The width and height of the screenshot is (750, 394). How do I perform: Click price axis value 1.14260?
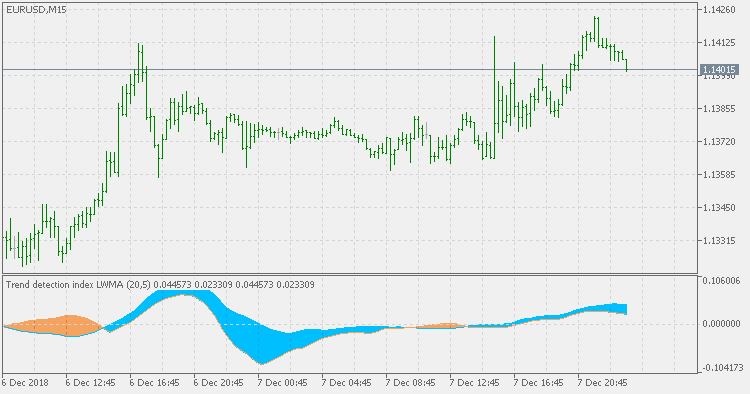pyautogui.click(x=719, y=10)
